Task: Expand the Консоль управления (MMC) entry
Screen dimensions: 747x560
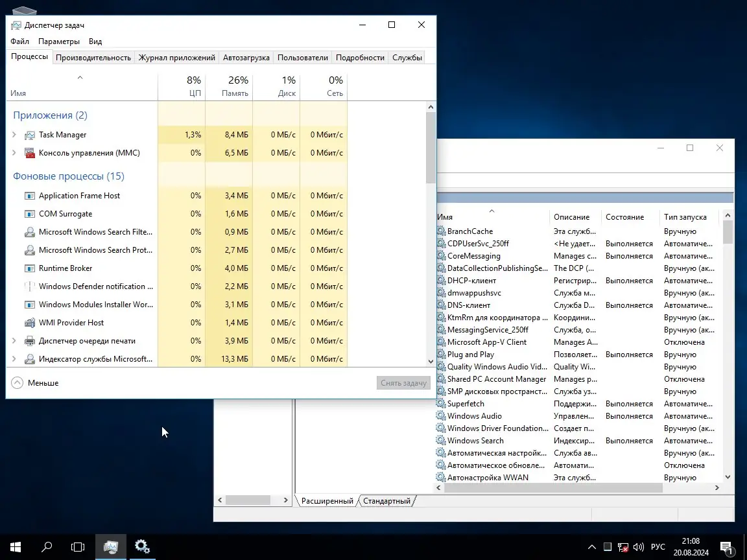Action: (x=14, y=153)
